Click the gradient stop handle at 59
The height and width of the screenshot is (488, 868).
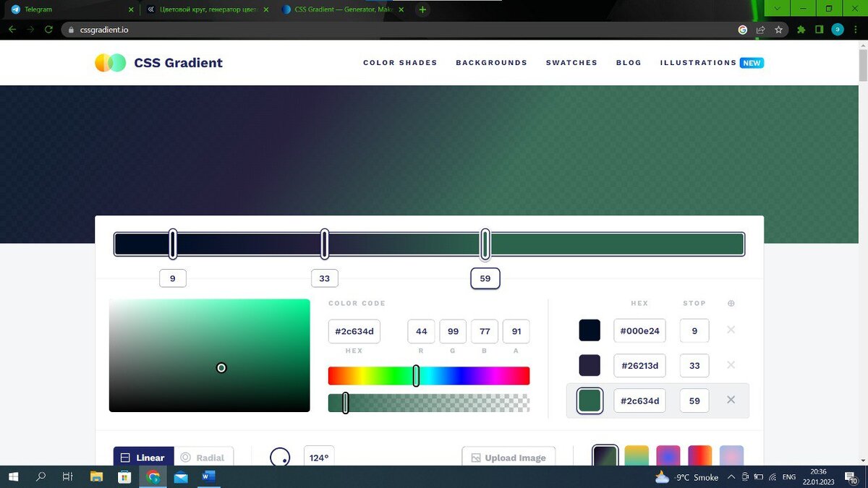point(485,244)
